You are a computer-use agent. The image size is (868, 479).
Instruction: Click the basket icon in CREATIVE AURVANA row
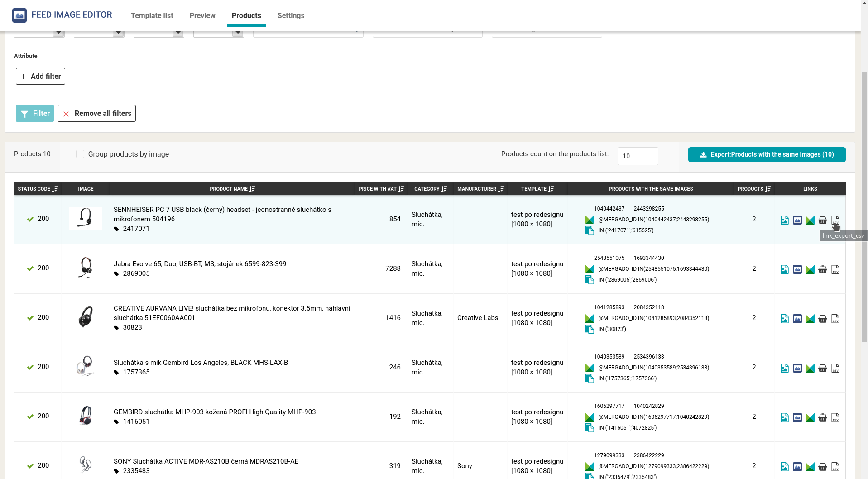pos(823,319)
